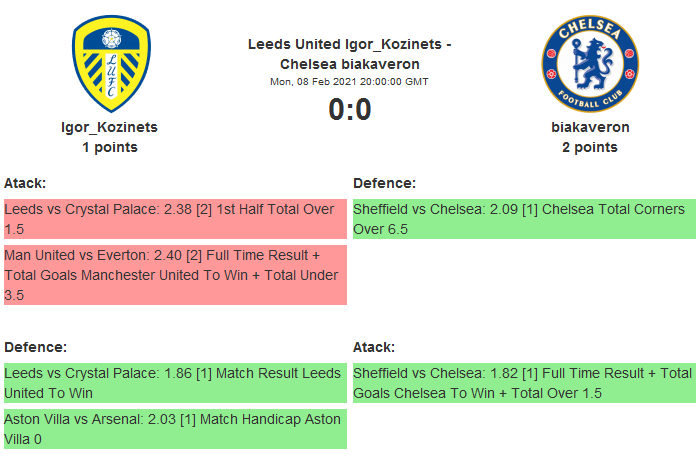The height and width of the screenshot is (460, 700).
Task: Click the '1 points' label under Igor_Kozinets
Action: click(x=110, y=147)
